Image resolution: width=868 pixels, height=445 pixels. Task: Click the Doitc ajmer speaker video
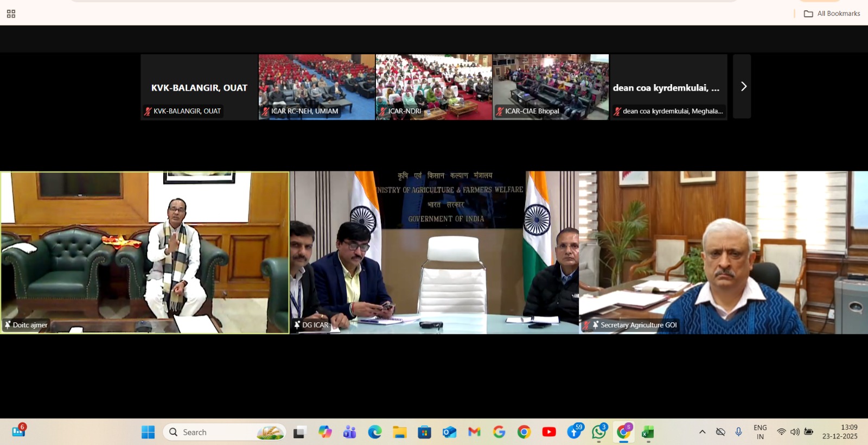click(145, 252)
